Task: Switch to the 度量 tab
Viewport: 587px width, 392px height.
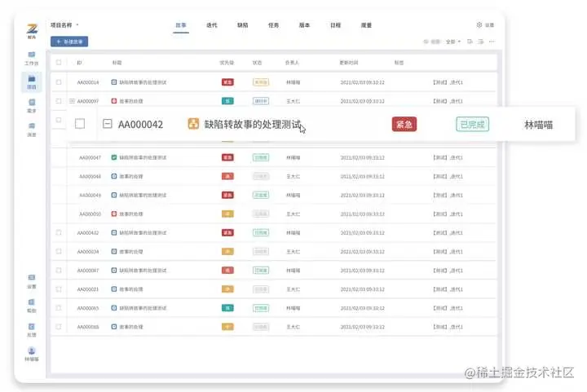Action: pyautogui.click(x=366, y=25)
